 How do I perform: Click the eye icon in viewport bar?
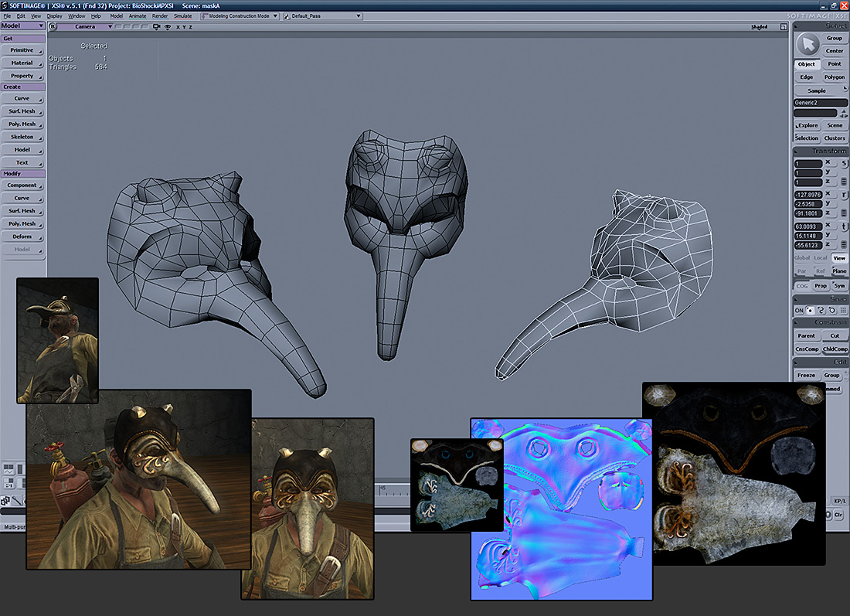pyautogui.click(x=168, y=26)
